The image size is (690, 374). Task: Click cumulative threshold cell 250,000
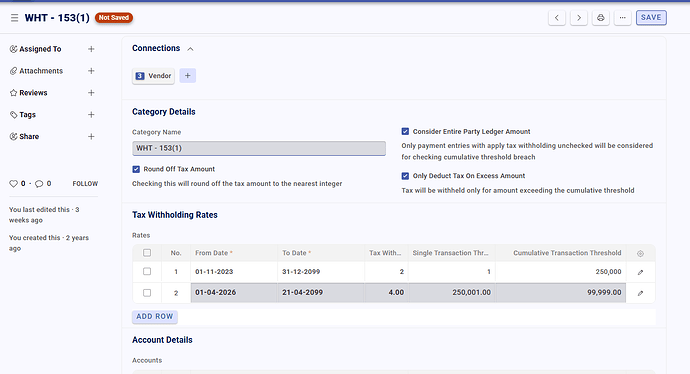point(561,271)
